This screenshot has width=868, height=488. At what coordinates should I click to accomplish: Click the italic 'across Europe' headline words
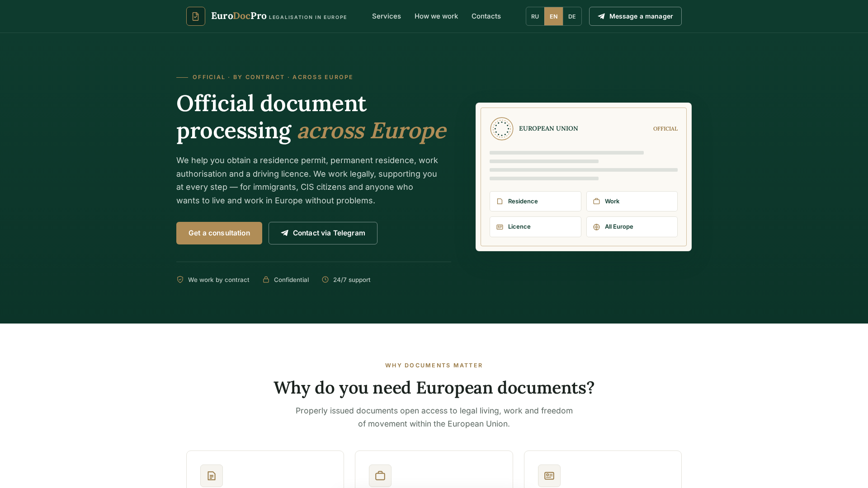click(x=372, y=131)
